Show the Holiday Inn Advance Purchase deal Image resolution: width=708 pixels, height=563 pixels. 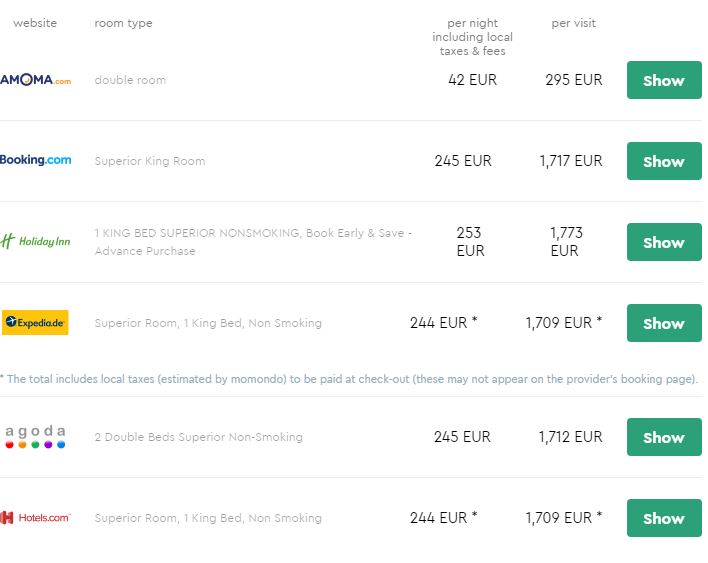(x=664, y=242)
